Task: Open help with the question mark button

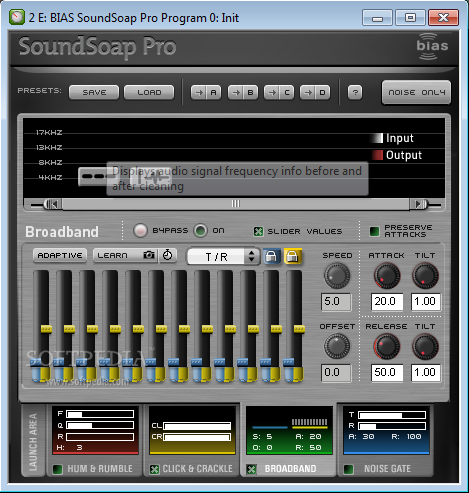Action: tap(355, 92)
